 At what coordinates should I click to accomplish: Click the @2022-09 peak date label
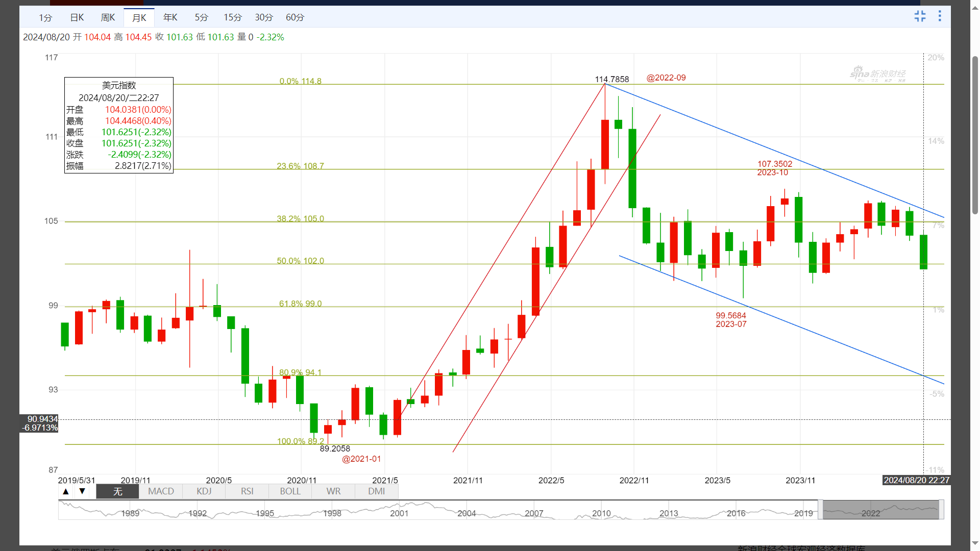666,78
